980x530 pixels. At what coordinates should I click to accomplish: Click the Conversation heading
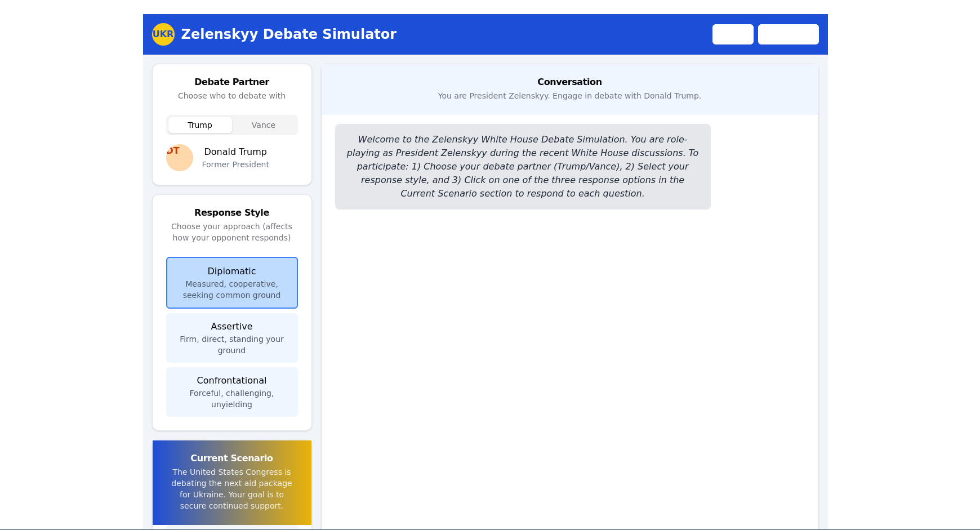coord(569,82)
